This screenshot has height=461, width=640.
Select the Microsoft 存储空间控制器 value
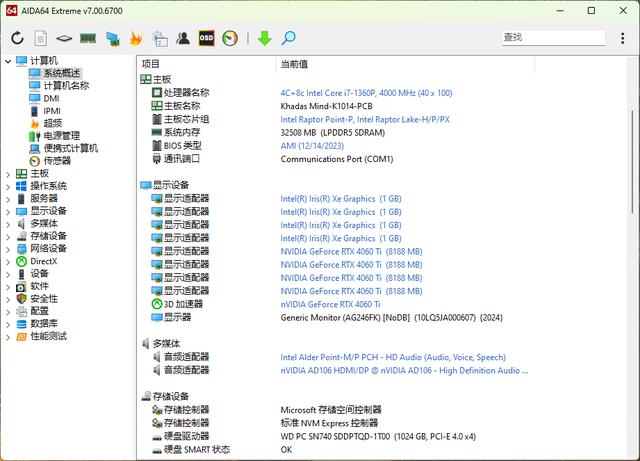(x=331, y=410)
